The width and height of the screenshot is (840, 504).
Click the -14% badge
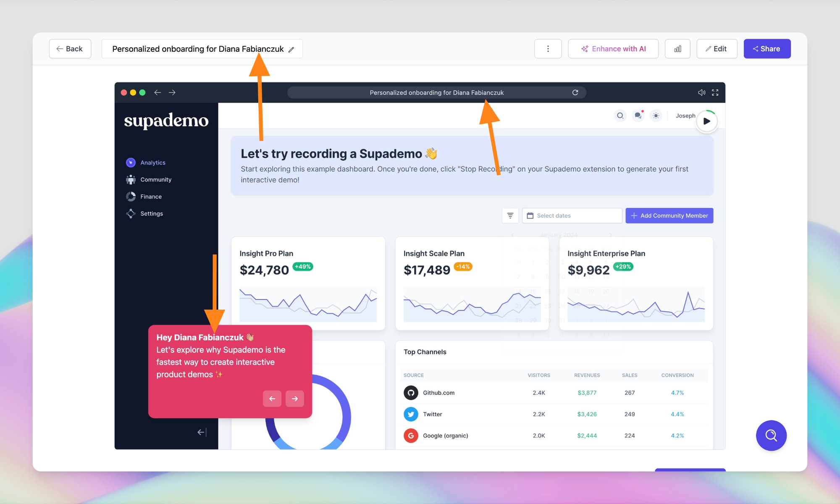tap(463, 266)
